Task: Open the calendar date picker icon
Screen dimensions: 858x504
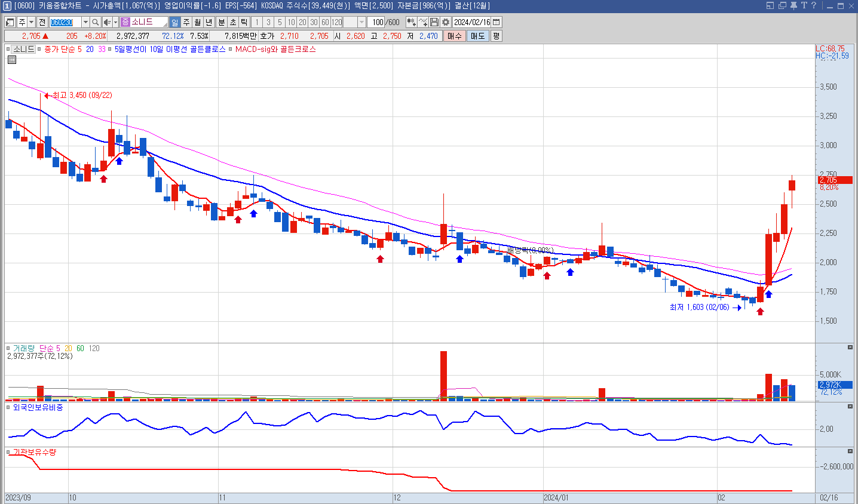Action: point(497,22)
